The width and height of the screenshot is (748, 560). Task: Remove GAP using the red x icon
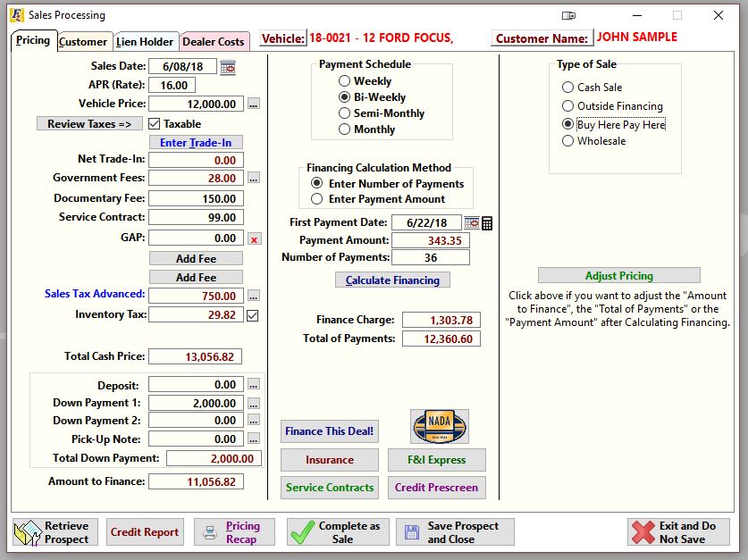point(252,238)
